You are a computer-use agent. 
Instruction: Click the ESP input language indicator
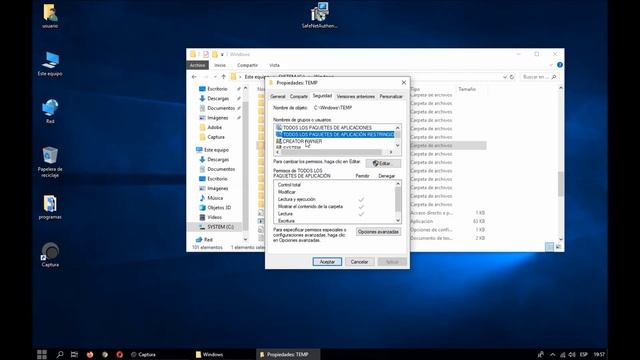(x=584, y=354)
